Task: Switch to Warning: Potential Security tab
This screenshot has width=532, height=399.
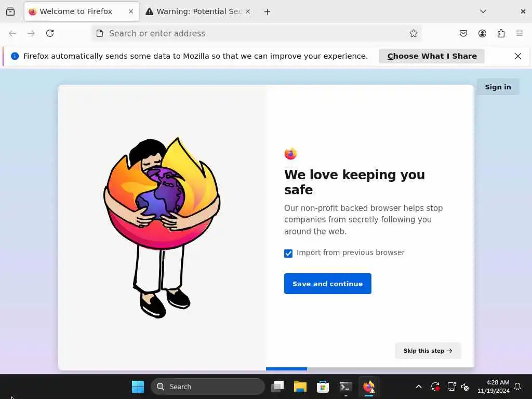Action: pyautogui.click(x=198, y=11)
